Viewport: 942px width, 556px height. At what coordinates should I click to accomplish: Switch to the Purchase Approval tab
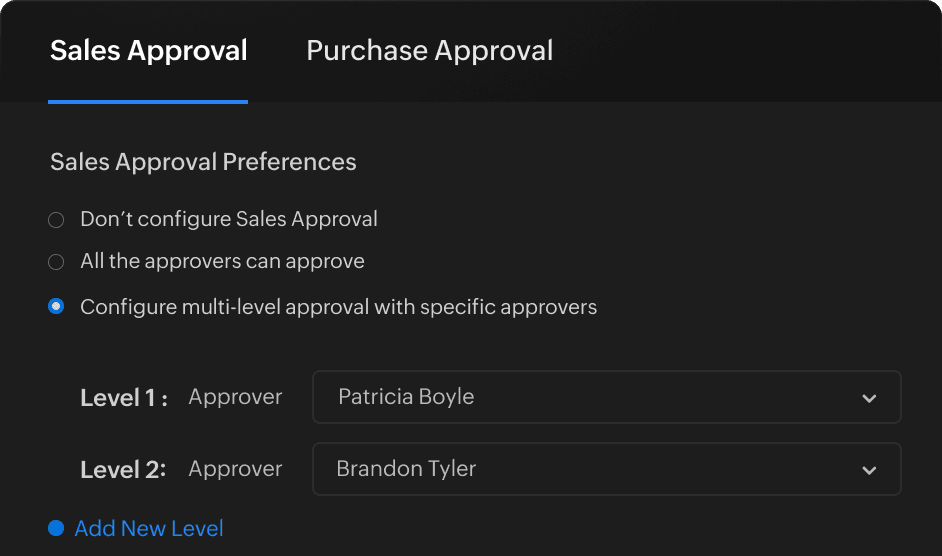coord(429,51)
